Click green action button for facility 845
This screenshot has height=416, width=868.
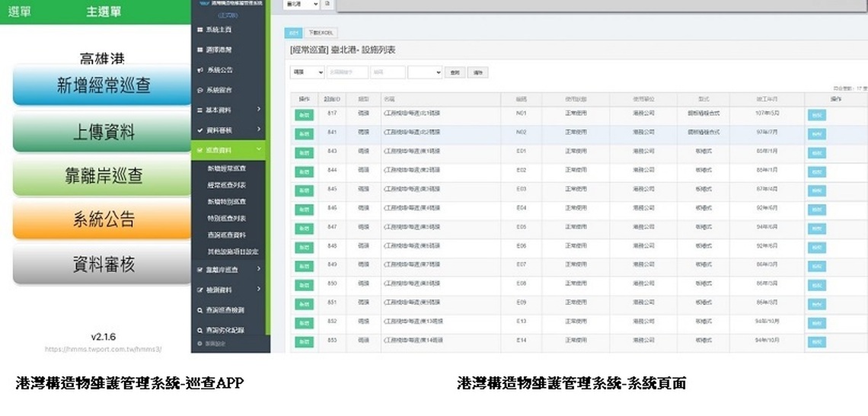(304, 190)
